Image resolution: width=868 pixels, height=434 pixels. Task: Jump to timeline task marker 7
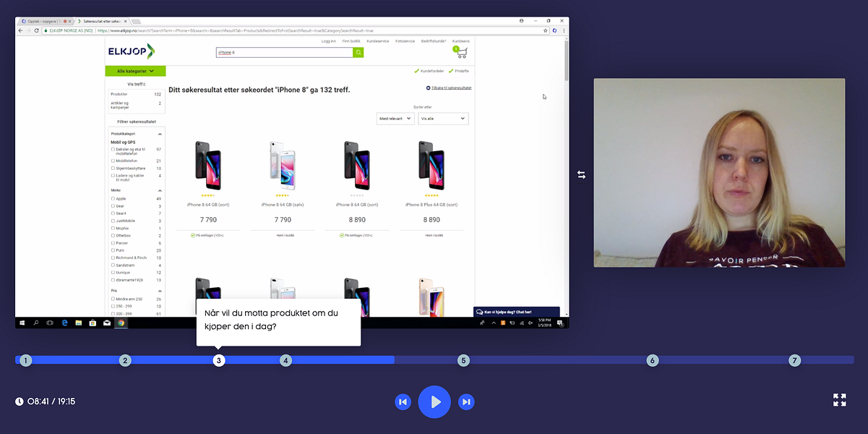795,360
